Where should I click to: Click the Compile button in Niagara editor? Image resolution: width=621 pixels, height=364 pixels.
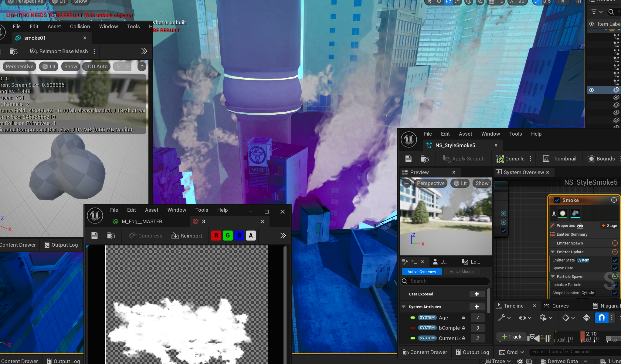point(511,159)
